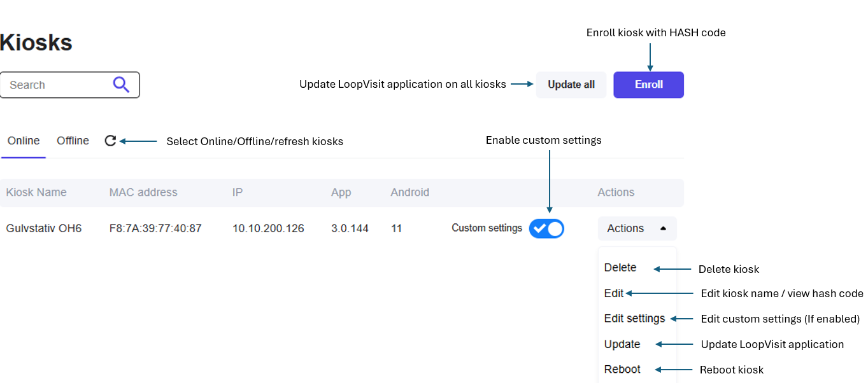Click the Enroll button
Image resolution: width=868 pixels, height=383 pixels.
tap(648, 85)
